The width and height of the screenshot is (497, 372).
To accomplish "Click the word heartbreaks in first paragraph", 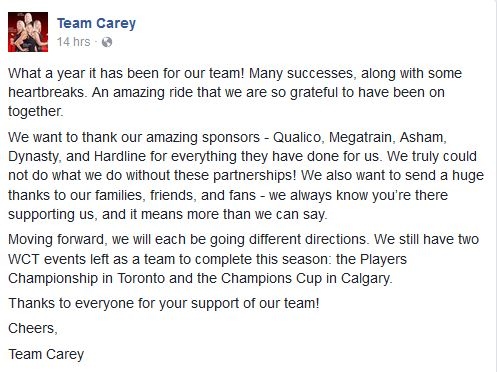I will pos(45,92).
